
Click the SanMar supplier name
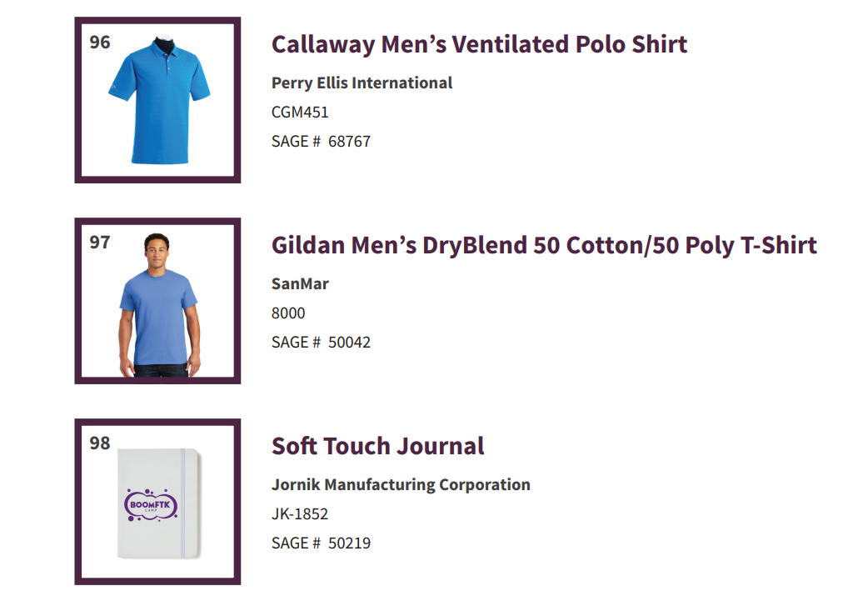pos(300,283)
